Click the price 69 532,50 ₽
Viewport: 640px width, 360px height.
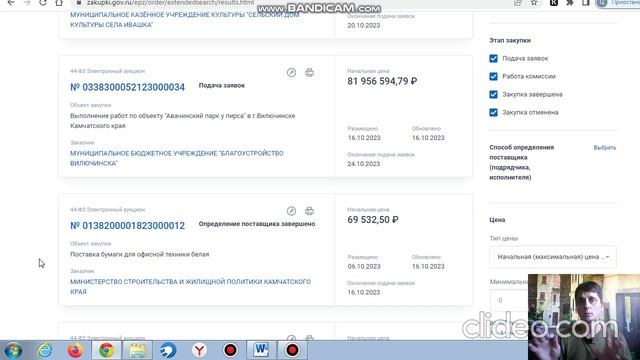click(x=373, y=220)
